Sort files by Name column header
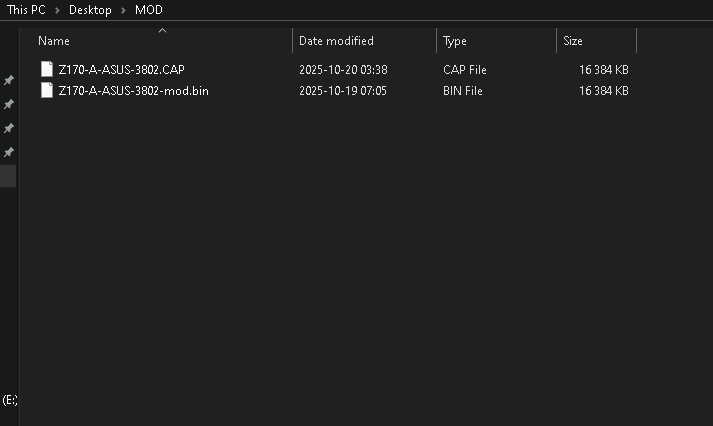713x426 pixels. click(x=54, y=41)
